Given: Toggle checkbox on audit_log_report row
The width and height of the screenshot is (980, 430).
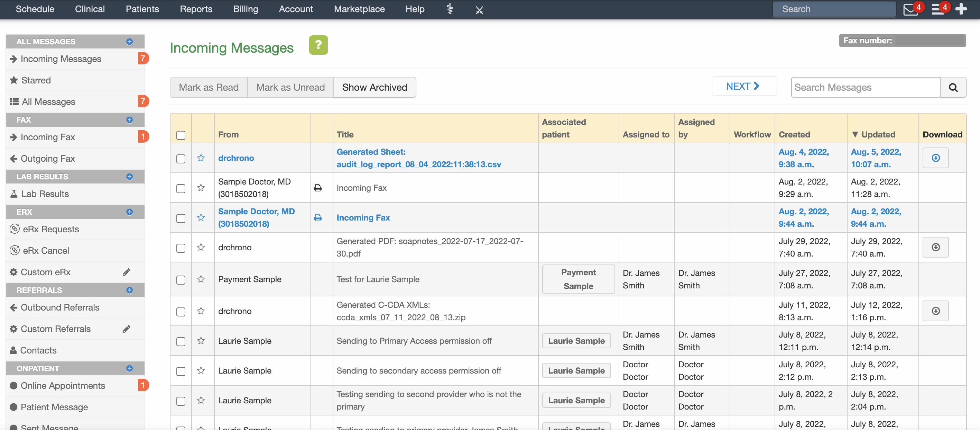Looking at the screenshot, I should (x=181, y=158).
